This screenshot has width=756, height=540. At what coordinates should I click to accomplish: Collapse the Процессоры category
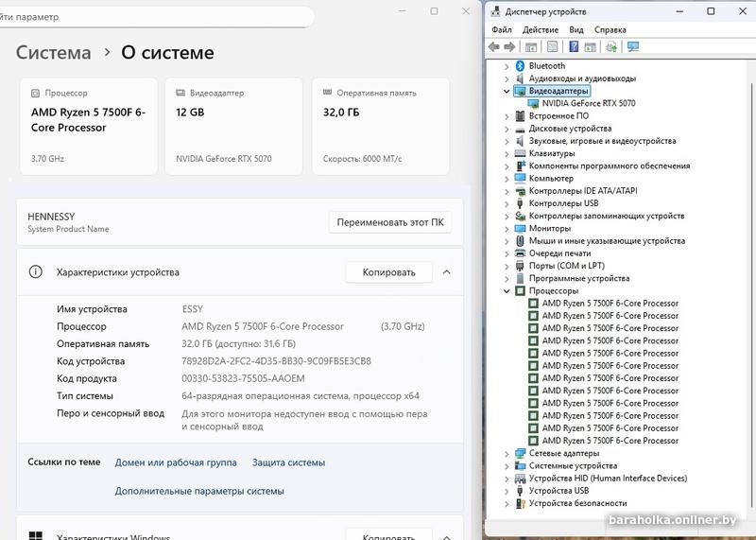[x=507, y=291]
